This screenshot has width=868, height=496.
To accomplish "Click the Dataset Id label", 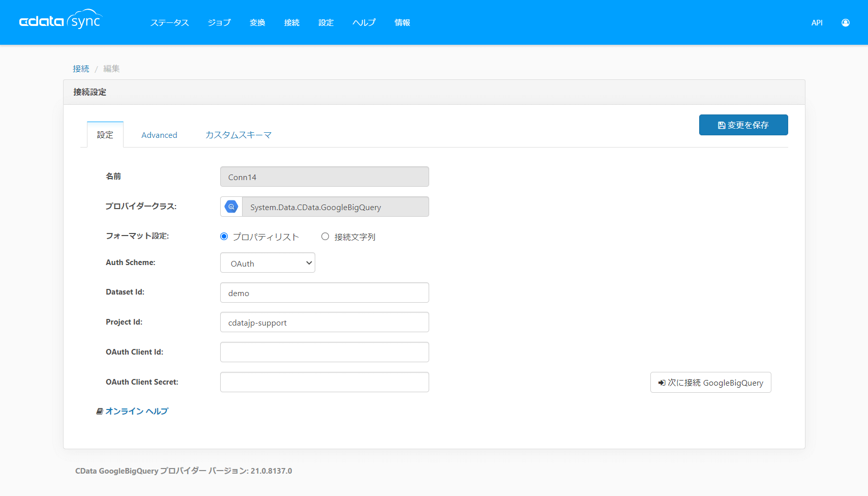I will pyautogui.click(x=125, y=292).
